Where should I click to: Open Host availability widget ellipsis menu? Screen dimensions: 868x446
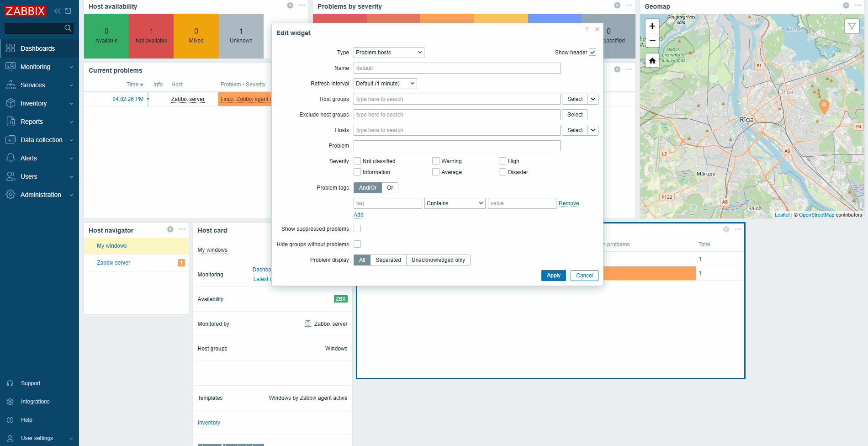(x=302, y=5)
